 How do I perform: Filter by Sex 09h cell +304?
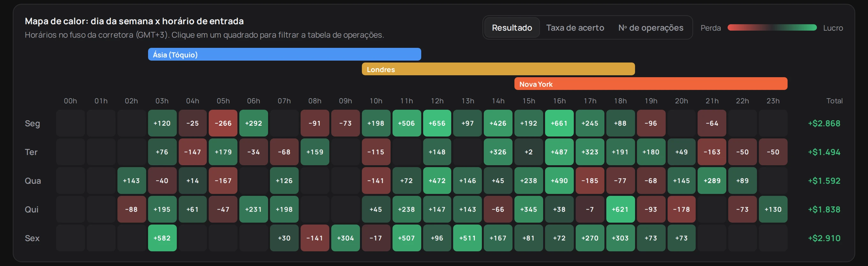pos(345,238)
